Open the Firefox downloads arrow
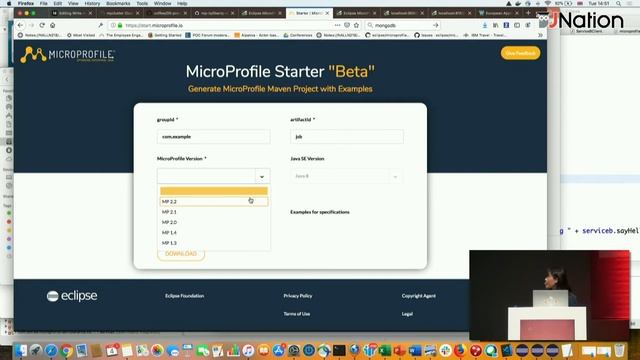The image size is (640, 360). point(484,25)
